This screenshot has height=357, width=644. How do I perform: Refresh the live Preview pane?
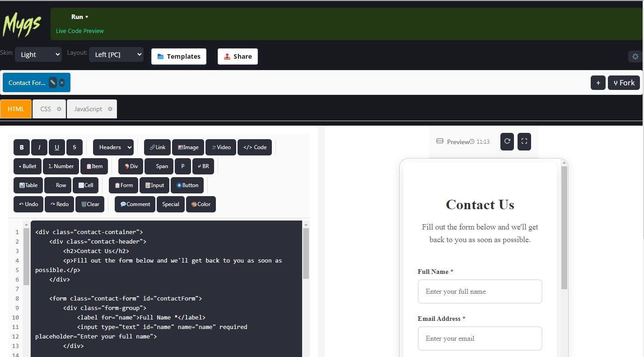pyautogui.click(x=507, y=141)
